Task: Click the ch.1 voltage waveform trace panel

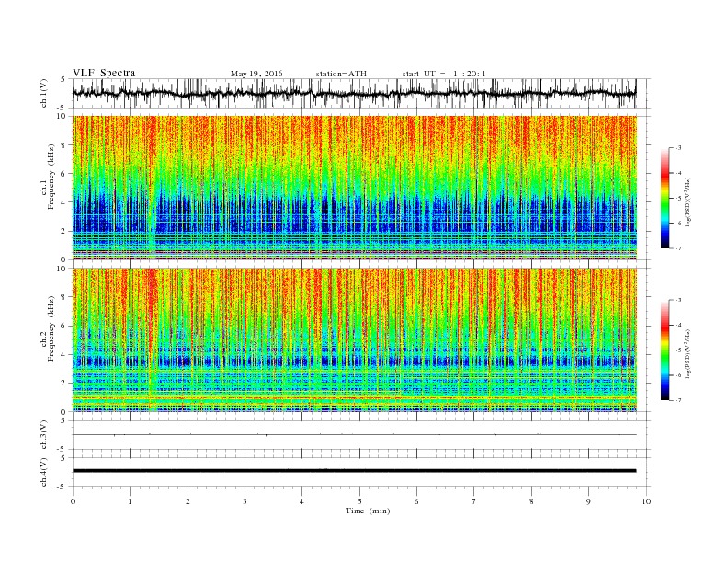Action: pyautogui.click(x=354, y=93)
